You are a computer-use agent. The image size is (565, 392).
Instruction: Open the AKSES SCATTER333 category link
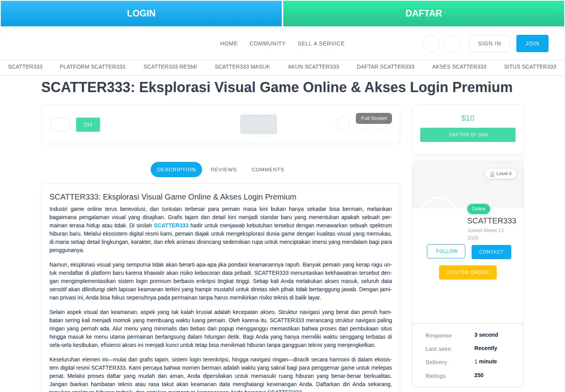coord(459,67)
